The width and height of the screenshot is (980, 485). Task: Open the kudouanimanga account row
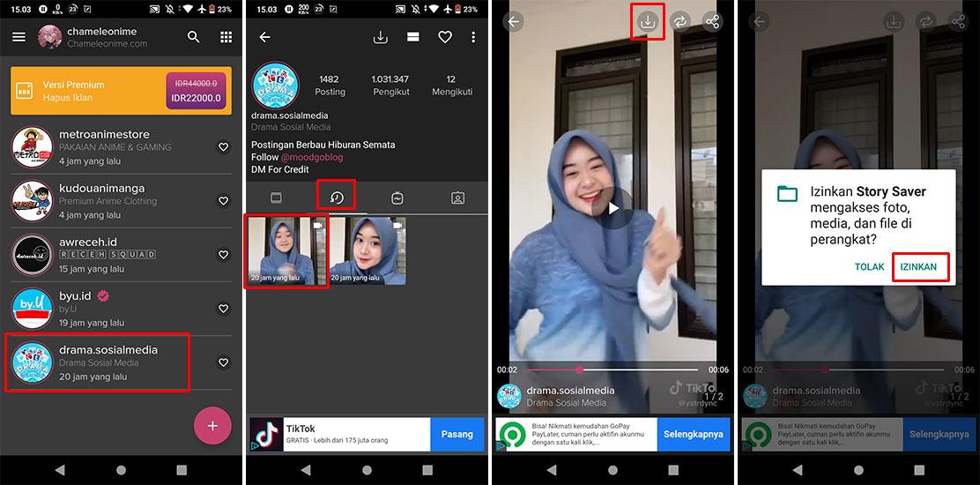(121, 201)
